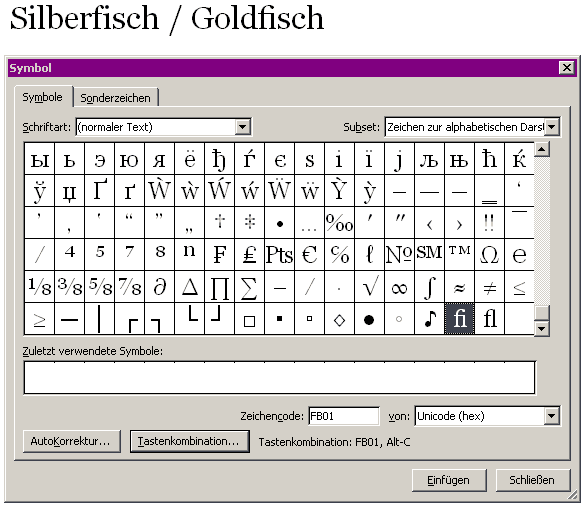Select the product Pi symbol
The height and width of the screenshot is (510, 586).
click(219, 287)
